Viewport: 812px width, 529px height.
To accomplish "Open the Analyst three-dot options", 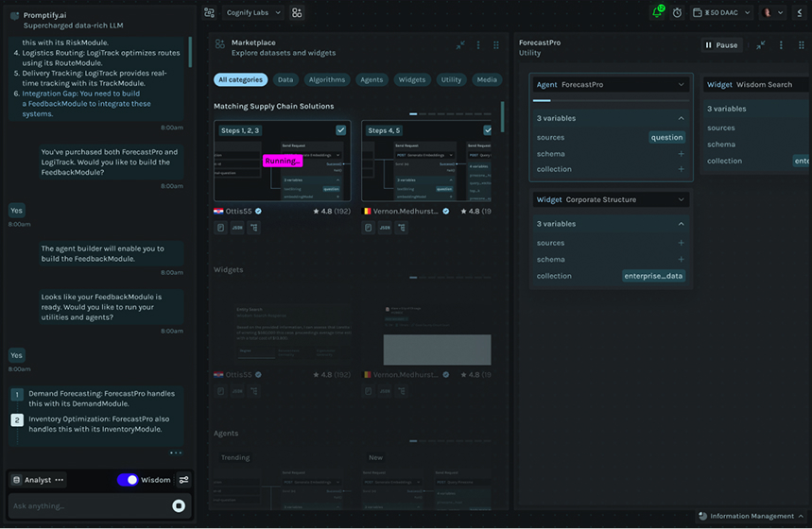I will tap(59, 480).
